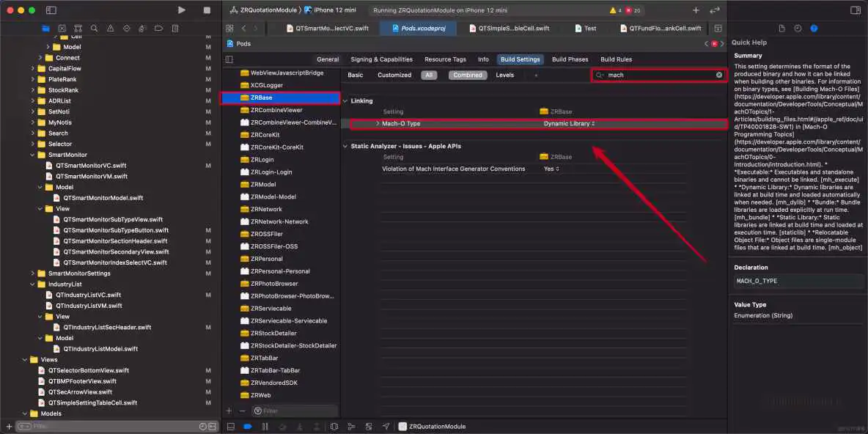Open the Mach-O Type Dynamic Library dropdown
This screenshot has height=434, width=868.
tap(569, 123)
